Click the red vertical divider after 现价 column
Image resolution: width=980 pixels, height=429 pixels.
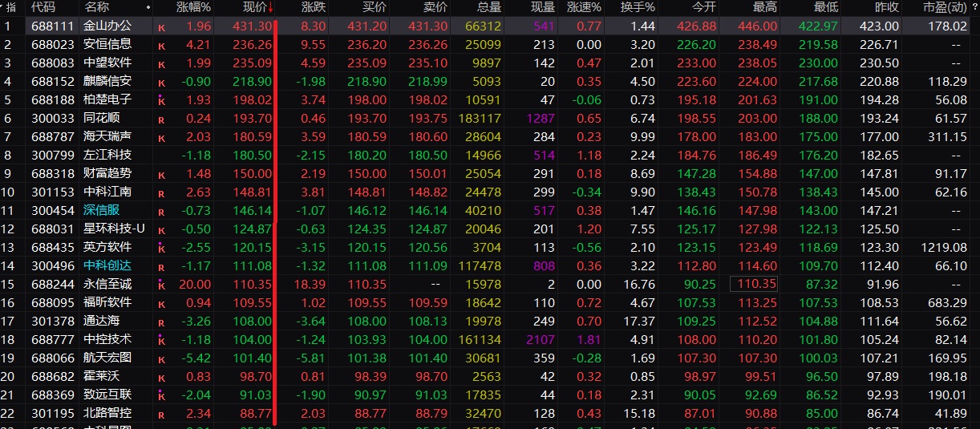(x=275, y=217)
